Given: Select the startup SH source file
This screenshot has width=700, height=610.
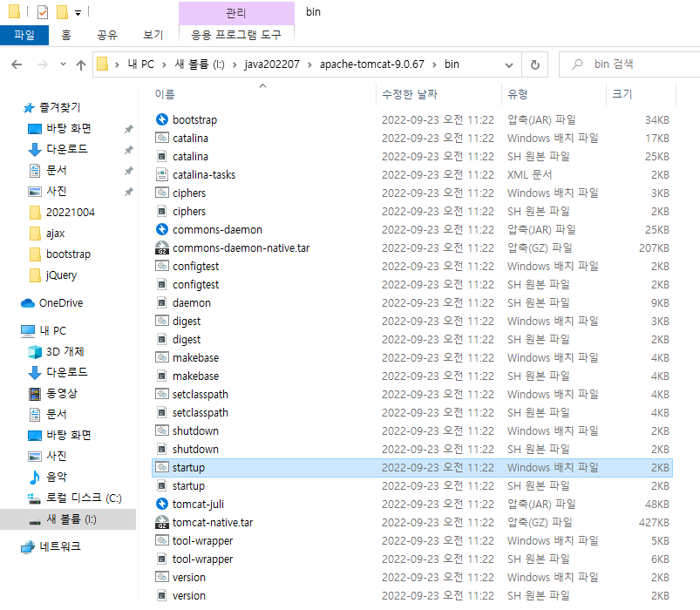Looking at the screenshot, I should tap(412, 485).
